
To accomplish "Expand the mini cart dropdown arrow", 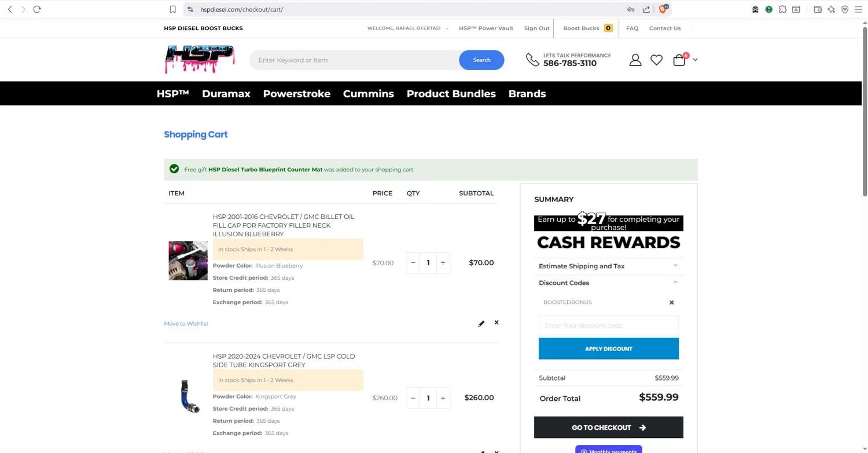I will tap(695, 60).
